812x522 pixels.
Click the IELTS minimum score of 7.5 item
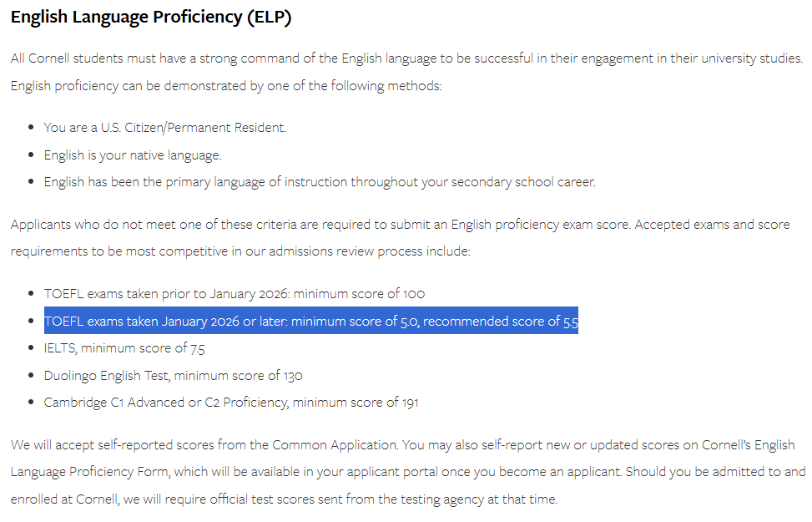pos(124,347)
